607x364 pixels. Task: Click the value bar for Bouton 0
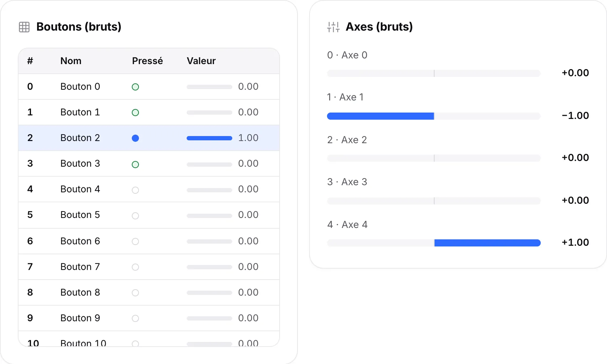(209, 87)
